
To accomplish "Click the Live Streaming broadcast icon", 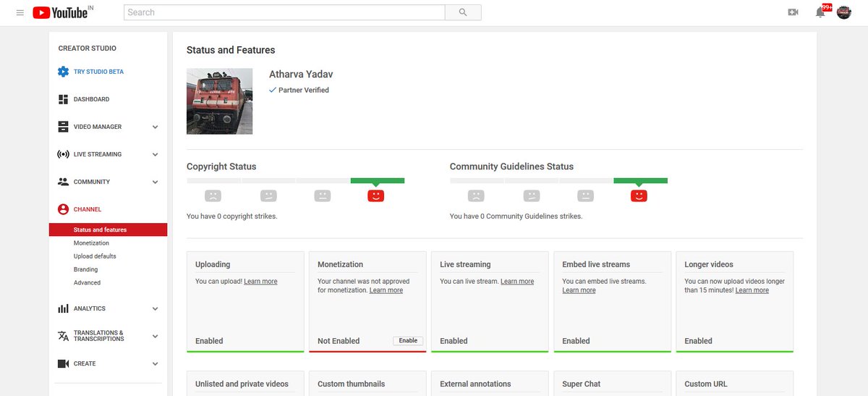I will [63, 154].
